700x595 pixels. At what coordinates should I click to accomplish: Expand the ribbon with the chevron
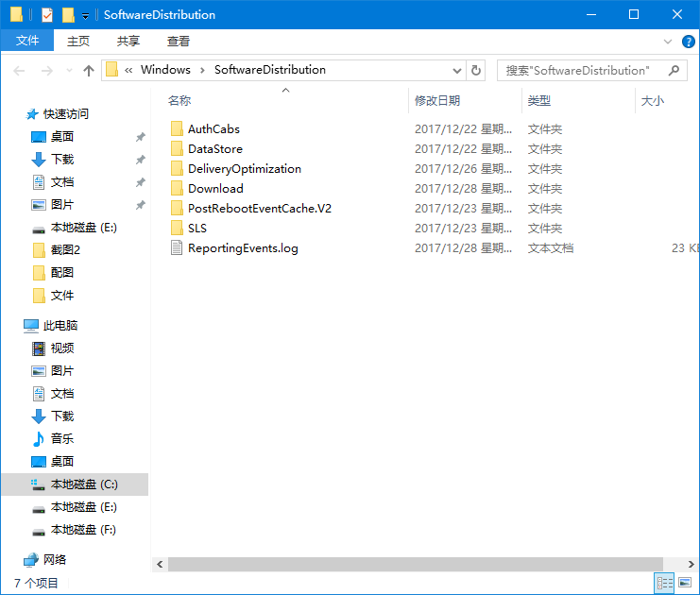tap(668, 42)
